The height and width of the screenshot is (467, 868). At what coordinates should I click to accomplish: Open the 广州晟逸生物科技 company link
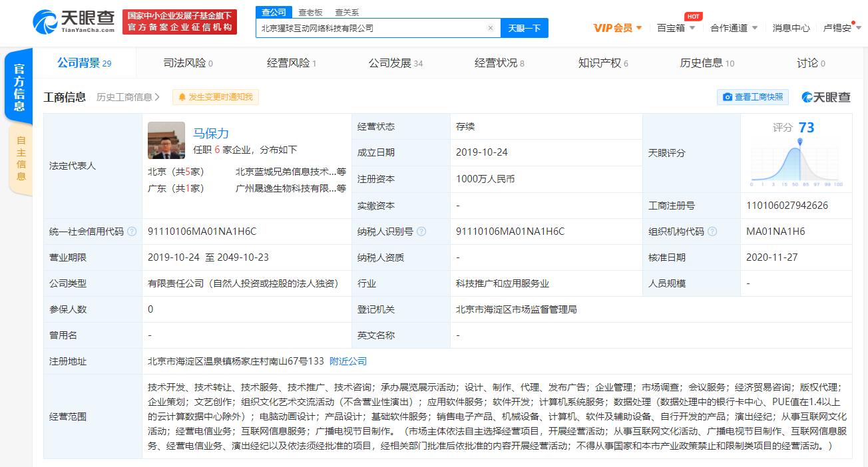click(x=291, y=188)
